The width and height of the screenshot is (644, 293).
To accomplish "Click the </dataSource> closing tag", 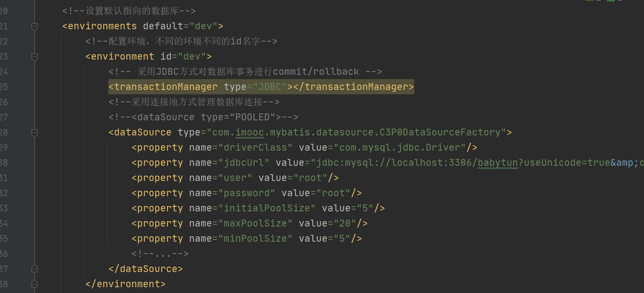I will click(145, 269).
